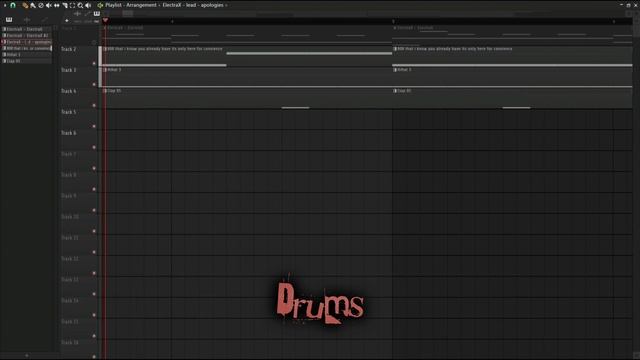This screenshot has width=640, height=360.
Task: Mute Track 2 with its dot toggle
Action: 94,63
